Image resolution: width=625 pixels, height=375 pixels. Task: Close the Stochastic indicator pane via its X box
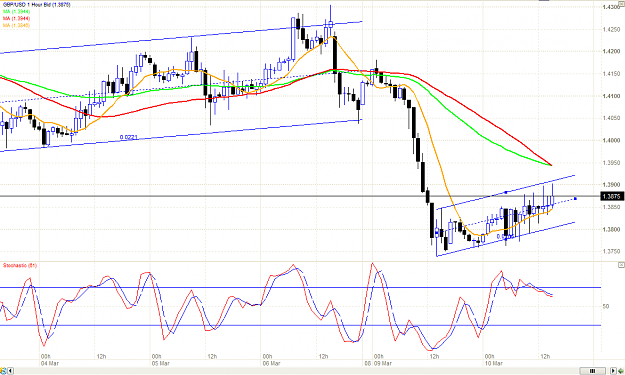click(x=621, y=265)
